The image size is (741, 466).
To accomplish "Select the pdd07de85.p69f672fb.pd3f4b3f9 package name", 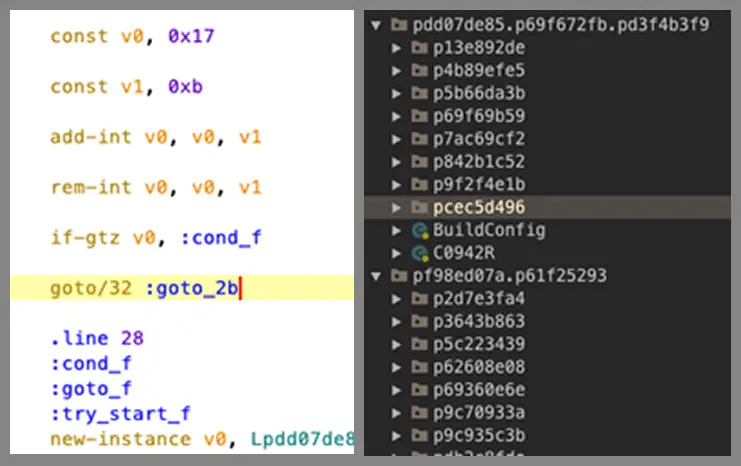I will coord(560,25).
